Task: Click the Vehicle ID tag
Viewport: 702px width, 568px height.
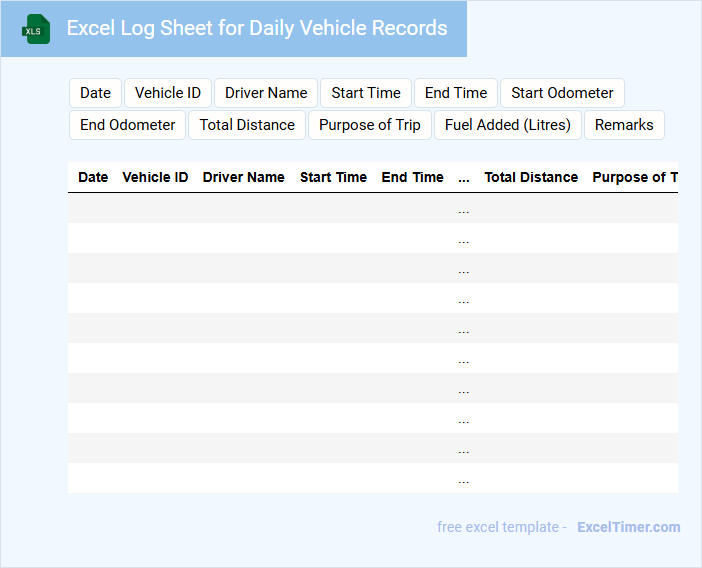Action: (x=168, y=93)
